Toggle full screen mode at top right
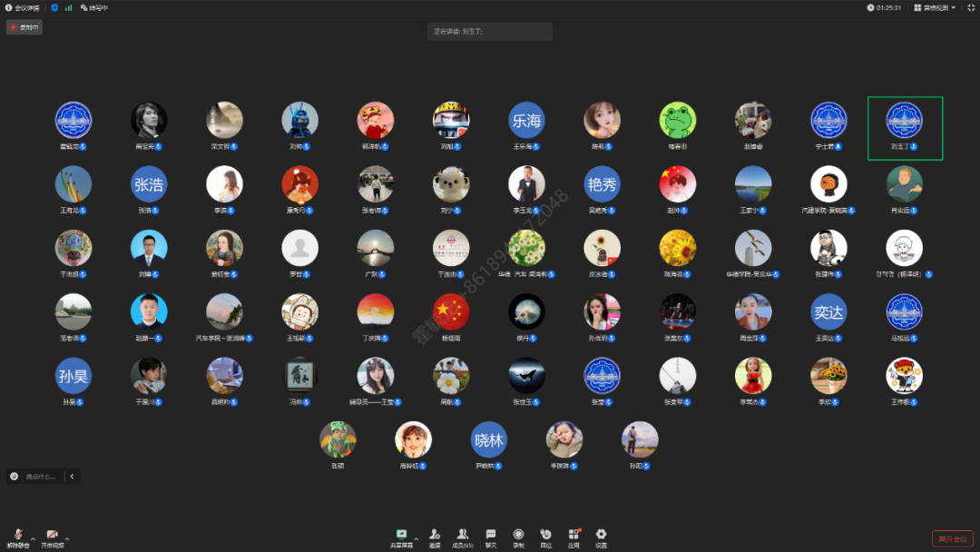Image resolution: width=980 pixels, height=552 pixels. [970, 7]
